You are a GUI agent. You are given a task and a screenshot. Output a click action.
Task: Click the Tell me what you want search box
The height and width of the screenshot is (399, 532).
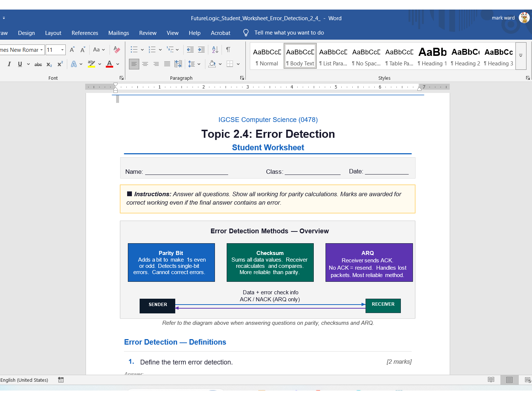[289, 33]
